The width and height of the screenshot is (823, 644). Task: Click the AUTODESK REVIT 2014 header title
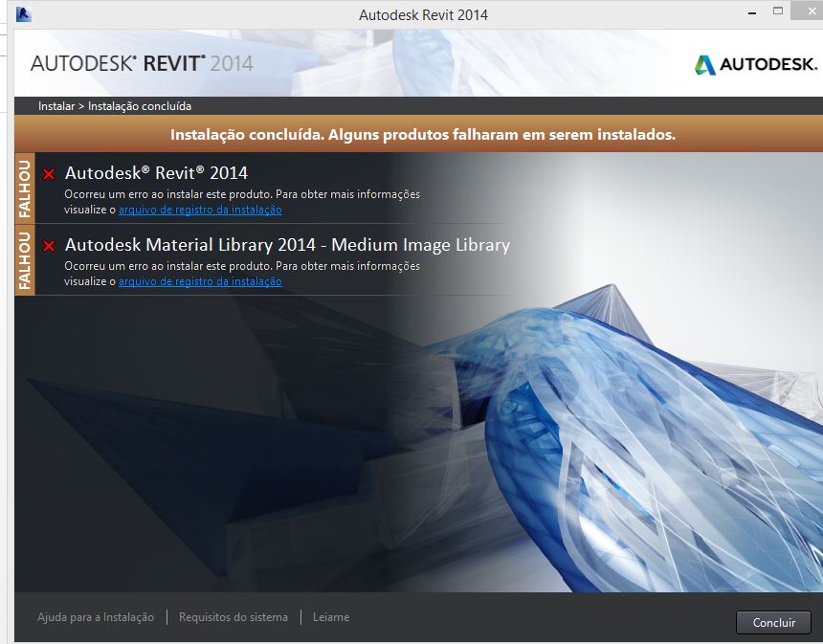click(142, 63)
